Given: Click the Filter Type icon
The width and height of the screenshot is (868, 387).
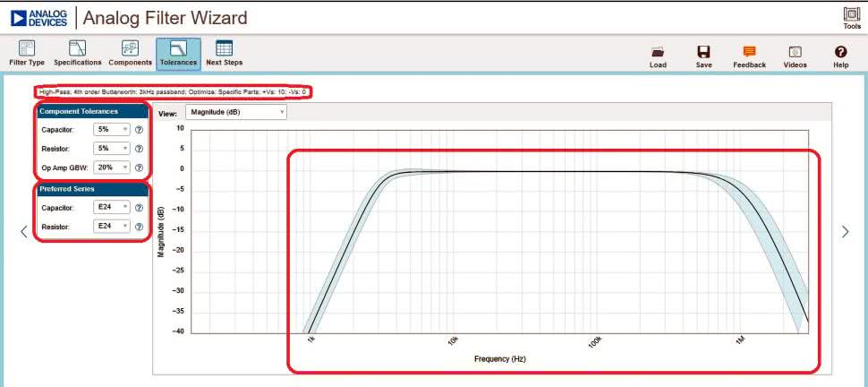Looking at the screenshot, I should point(27,48).
